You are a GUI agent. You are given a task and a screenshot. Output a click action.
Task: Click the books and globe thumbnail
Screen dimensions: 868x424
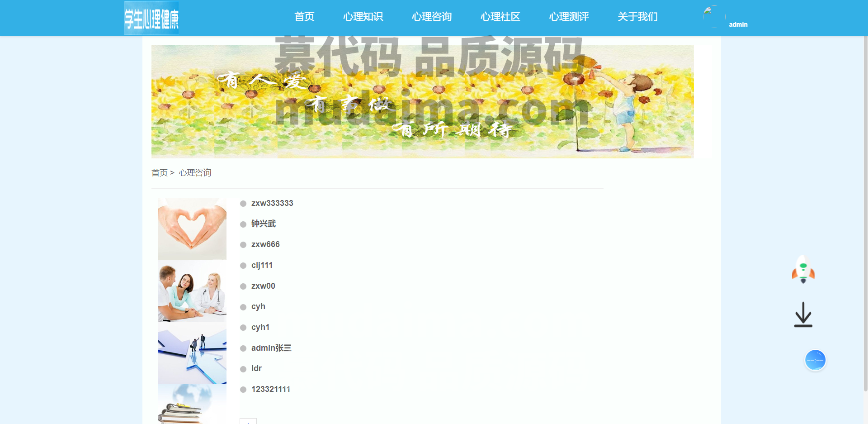(192, 404)
